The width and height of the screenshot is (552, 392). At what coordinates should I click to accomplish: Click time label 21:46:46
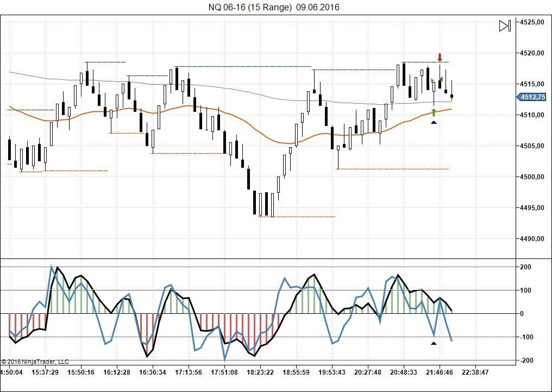(440, 372)
